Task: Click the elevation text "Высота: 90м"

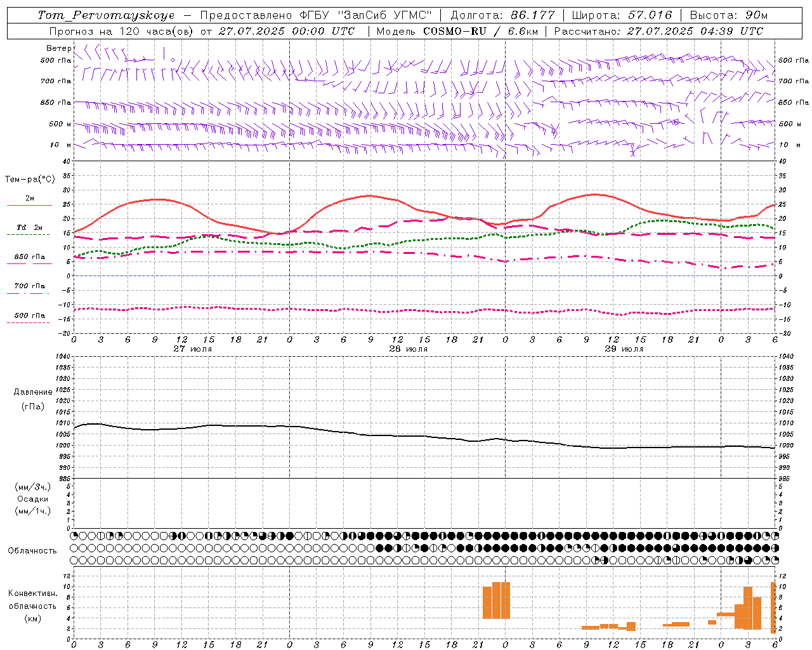Action: [729, 15]
